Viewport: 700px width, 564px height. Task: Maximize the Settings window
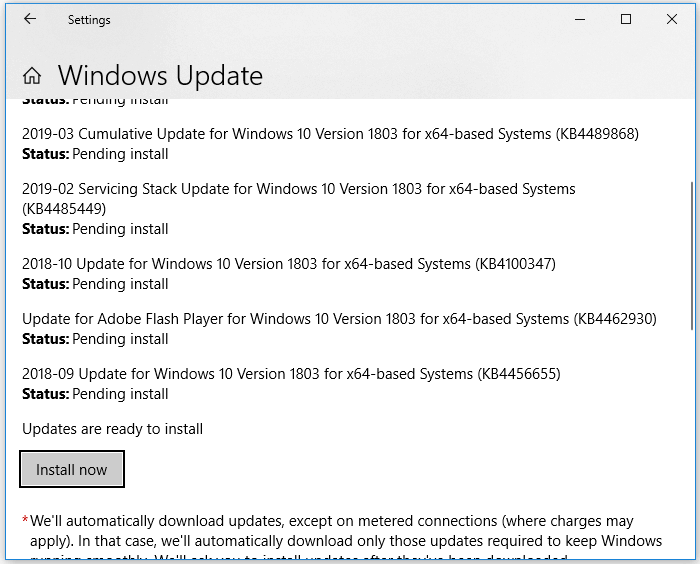pyautogui.click(x=626, y=19)
